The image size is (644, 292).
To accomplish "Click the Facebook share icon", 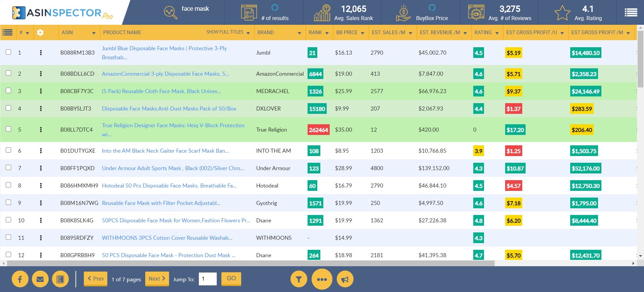I will (x=20, y=279).
